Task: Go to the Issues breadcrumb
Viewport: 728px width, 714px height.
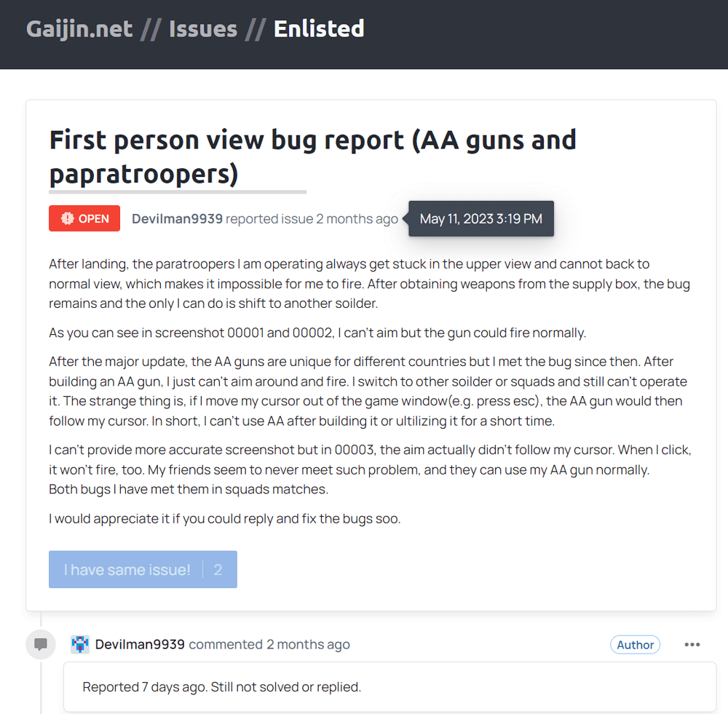Action: coord(203,29)
